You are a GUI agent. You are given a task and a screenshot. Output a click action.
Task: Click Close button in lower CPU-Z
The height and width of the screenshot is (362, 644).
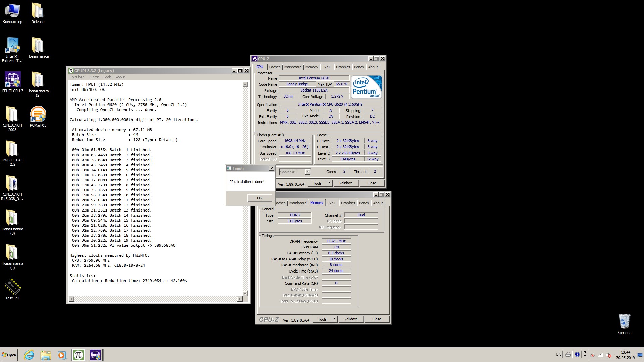pyautogui.click(x=377, y=319)
